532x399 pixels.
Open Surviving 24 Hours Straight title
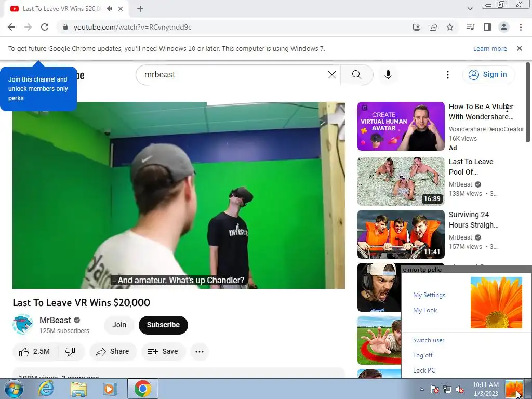474,220
